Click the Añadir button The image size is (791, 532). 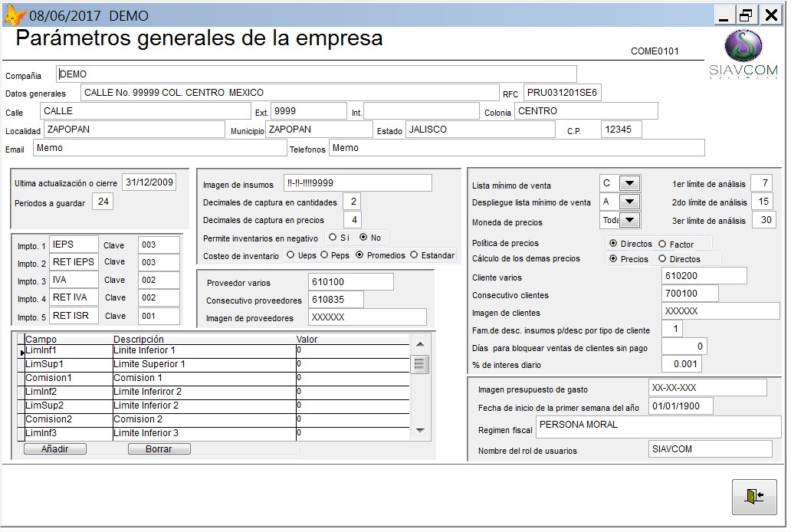pyautogui.click(x=55, y=448)
